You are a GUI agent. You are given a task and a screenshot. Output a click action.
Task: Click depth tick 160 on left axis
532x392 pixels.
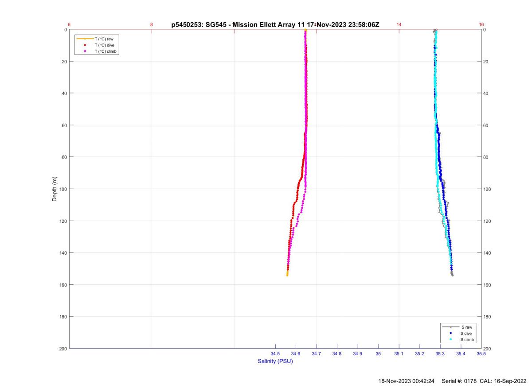(x=63, y=285)
